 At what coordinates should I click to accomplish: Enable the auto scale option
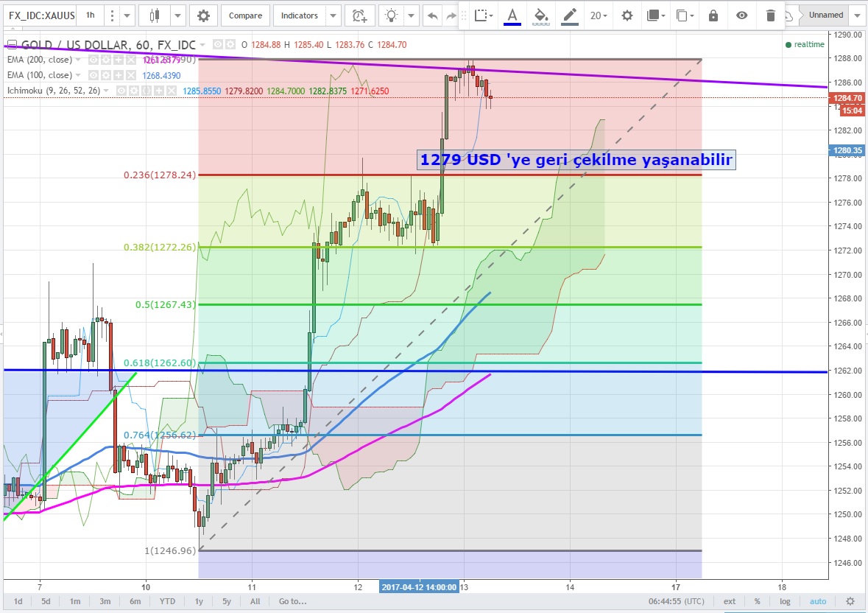pos(818,601)
